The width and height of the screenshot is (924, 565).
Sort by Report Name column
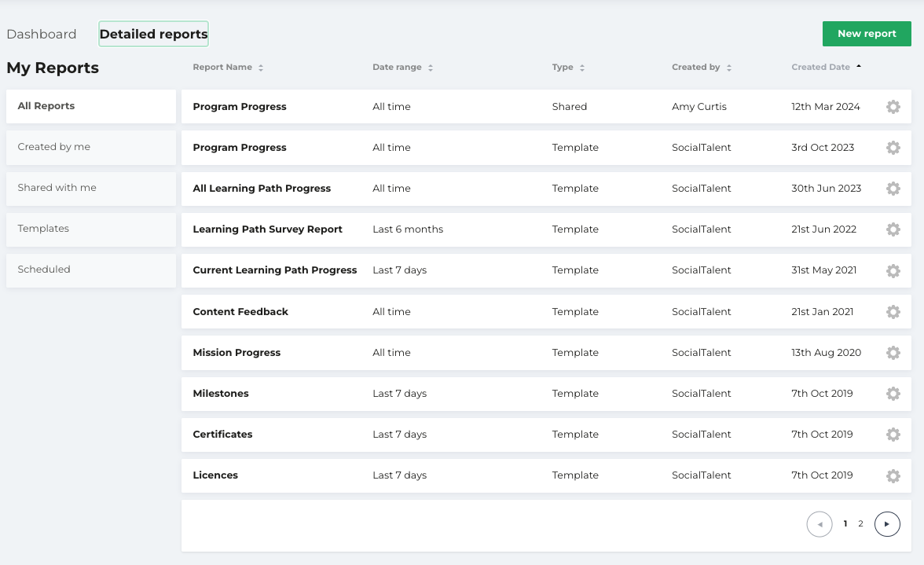228,67
